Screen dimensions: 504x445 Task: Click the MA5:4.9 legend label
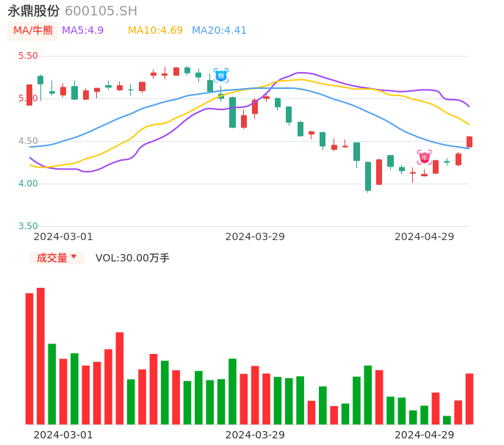(x=82, y=31)
